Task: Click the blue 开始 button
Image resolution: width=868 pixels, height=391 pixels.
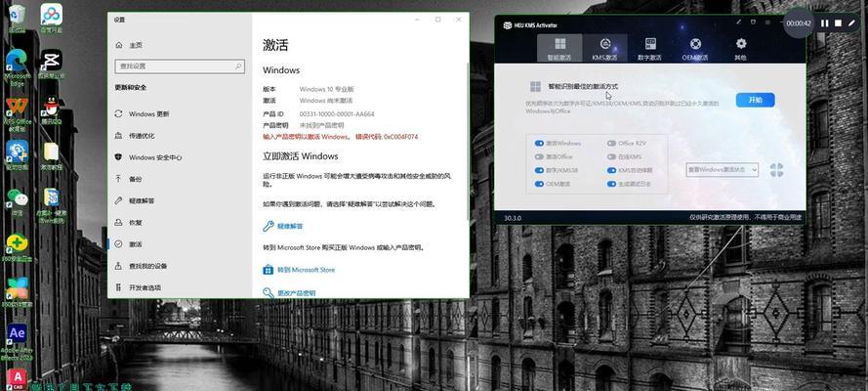Action: coord(755,100)
